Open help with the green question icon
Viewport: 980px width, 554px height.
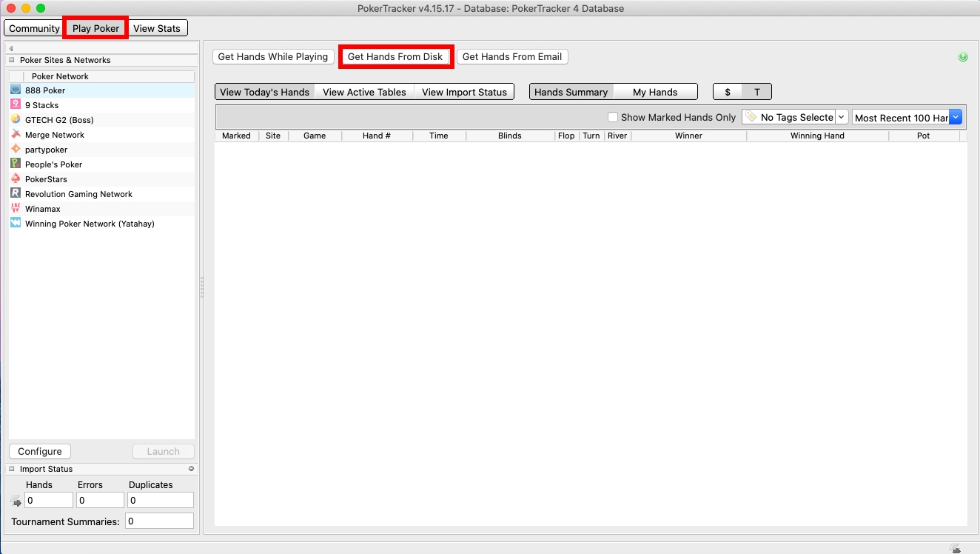(x=962, y=57)
